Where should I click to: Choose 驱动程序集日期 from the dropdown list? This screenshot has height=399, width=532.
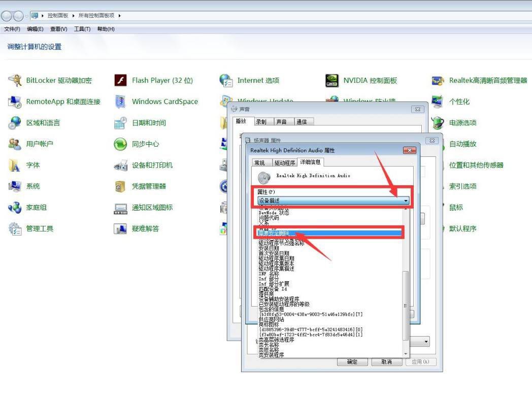pos(276,258)
